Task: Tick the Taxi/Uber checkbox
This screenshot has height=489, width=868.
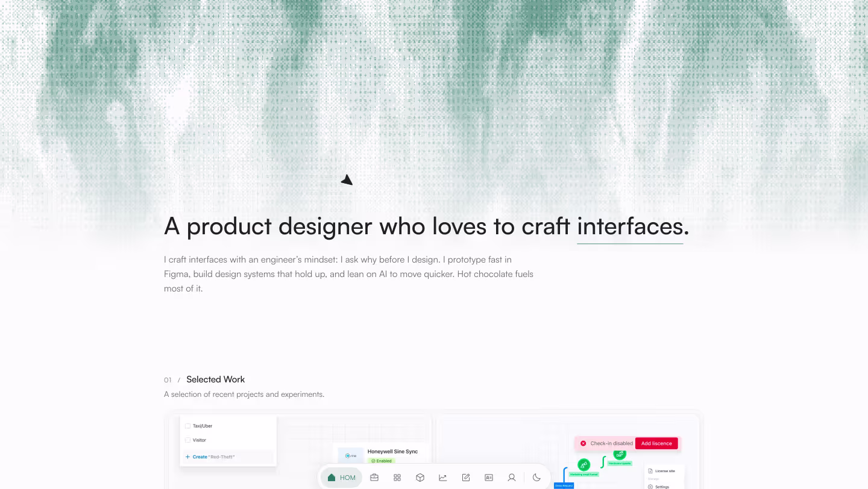Action: tap(187, 426)
